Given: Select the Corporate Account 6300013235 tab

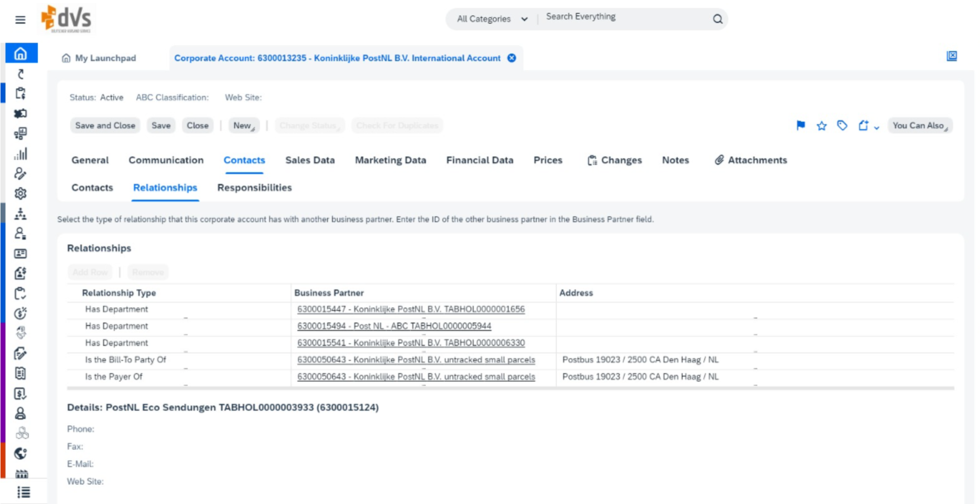Looking at the screenshot, I should tap(337, 58).
